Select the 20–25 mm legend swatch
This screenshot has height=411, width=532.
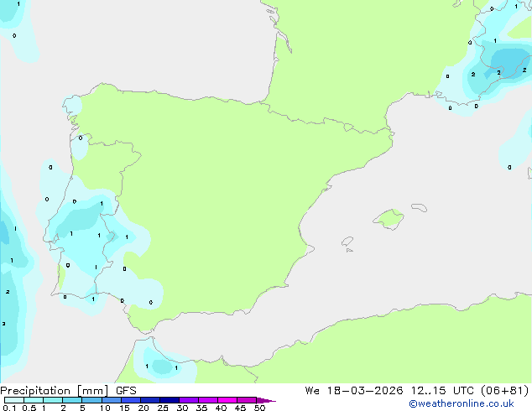(x=150, y=400)
